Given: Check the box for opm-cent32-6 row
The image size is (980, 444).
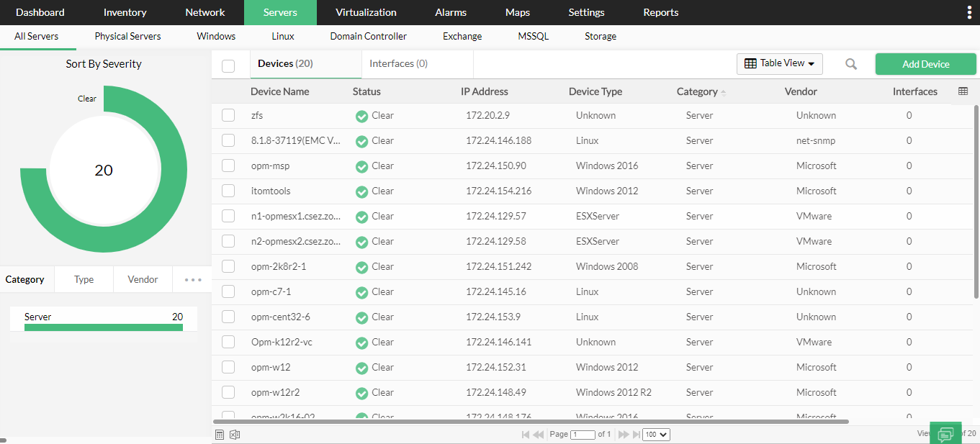Looking at the screenshot, I should pyautogui.click(x=228, y=317).
